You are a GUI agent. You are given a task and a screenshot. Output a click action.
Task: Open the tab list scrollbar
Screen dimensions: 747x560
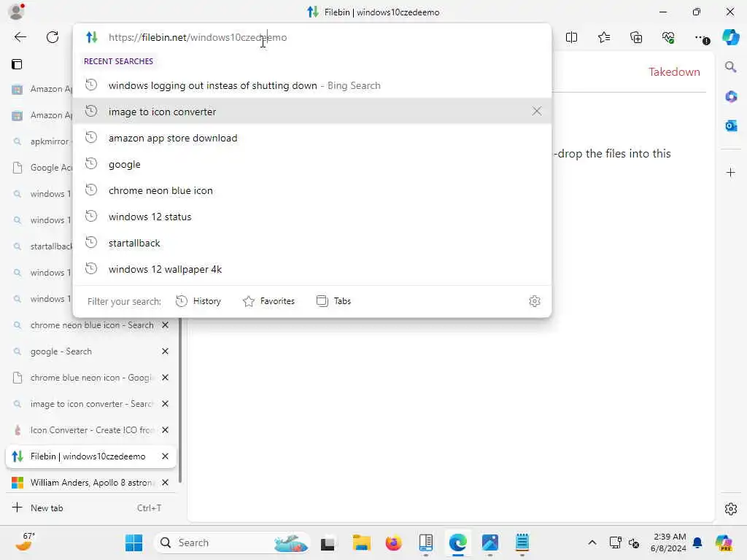(180, 400)
